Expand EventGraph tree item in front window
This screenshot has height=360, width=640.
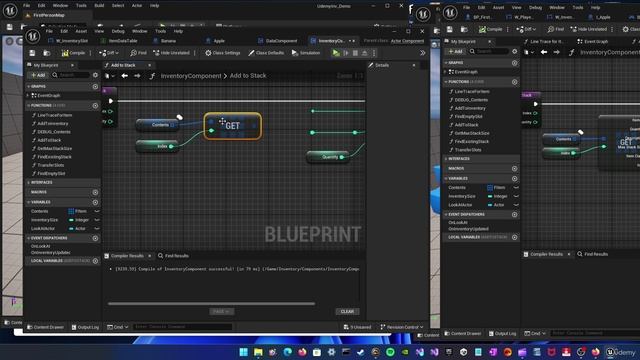click(29, 96)
